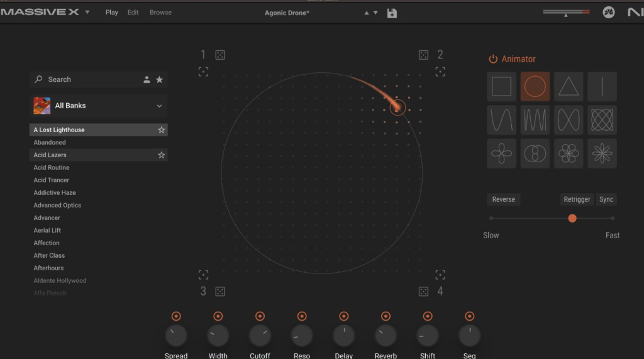
Task: Click the Reverb knob
Action: click(x=386, y=336)
